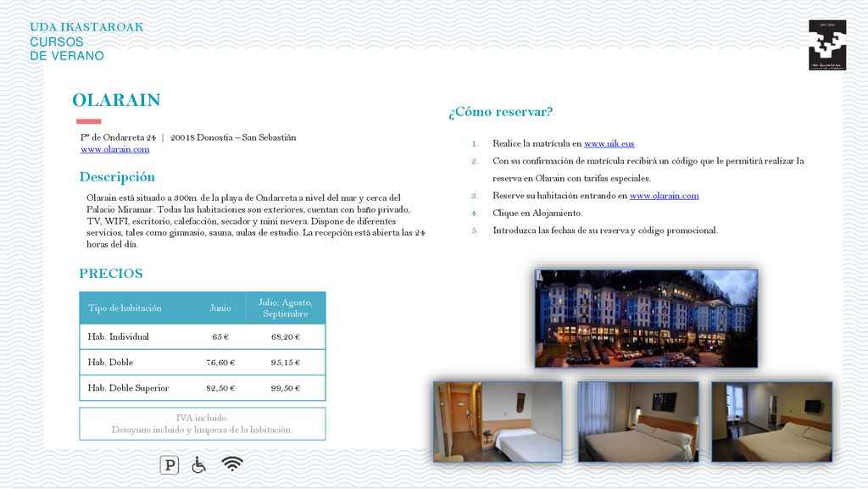
Task: Open the www.uik.eus link
Action: click(609, 144)
